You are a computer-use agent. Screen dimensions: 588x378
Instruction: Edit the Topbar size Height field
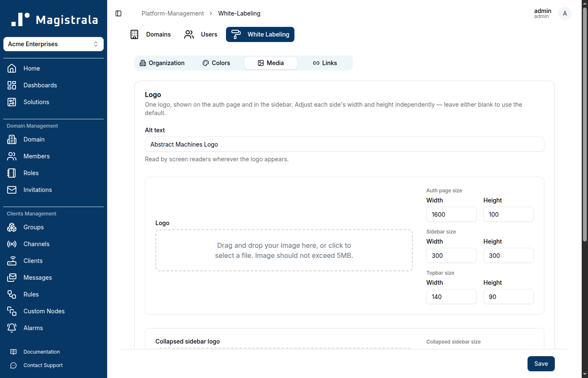(509, 297)
